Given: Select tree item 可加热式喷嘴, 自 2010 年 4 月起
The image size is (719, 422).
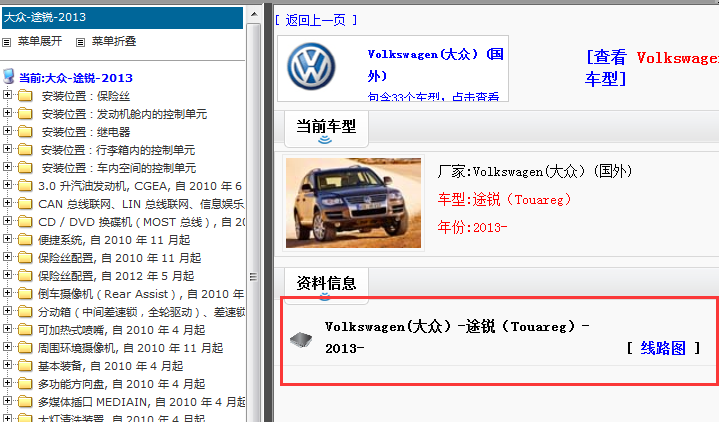Looking at the screenshot, I should click(x=122, y=330).
